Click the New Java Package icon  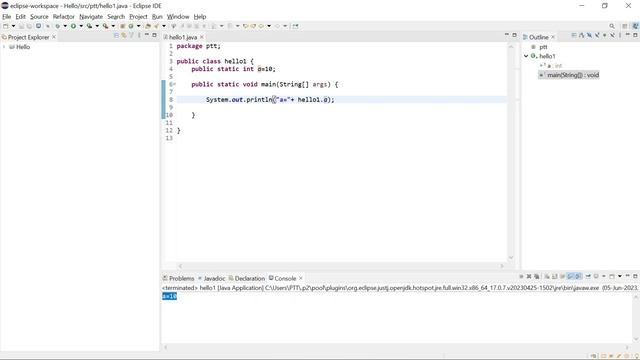(x=122, y=26)
